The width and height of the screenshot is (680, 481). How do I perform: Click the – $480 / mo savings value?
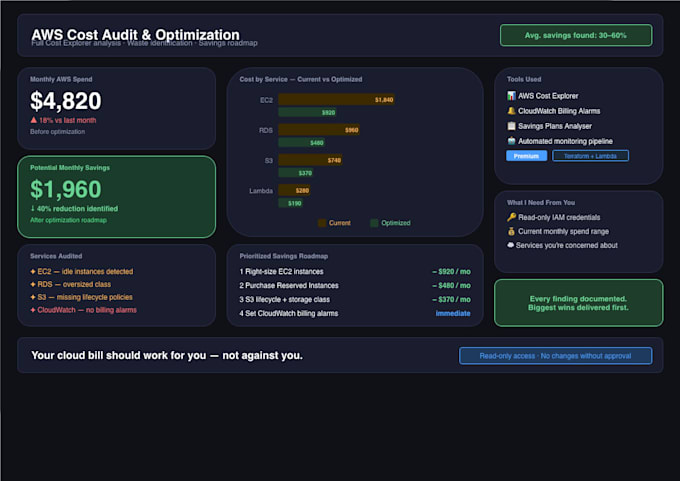point(451,285)
